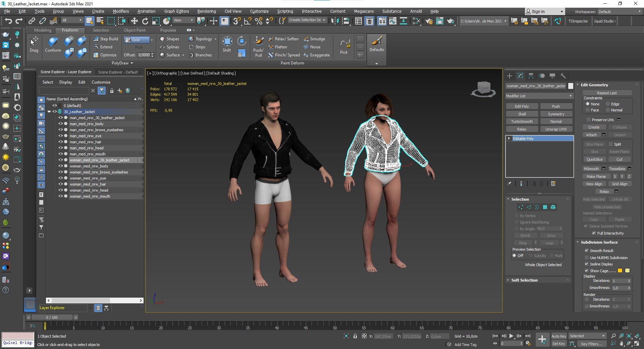Open the Motion panel icon
Viewport: 644px width, 349px height.
tap(542, 76)
